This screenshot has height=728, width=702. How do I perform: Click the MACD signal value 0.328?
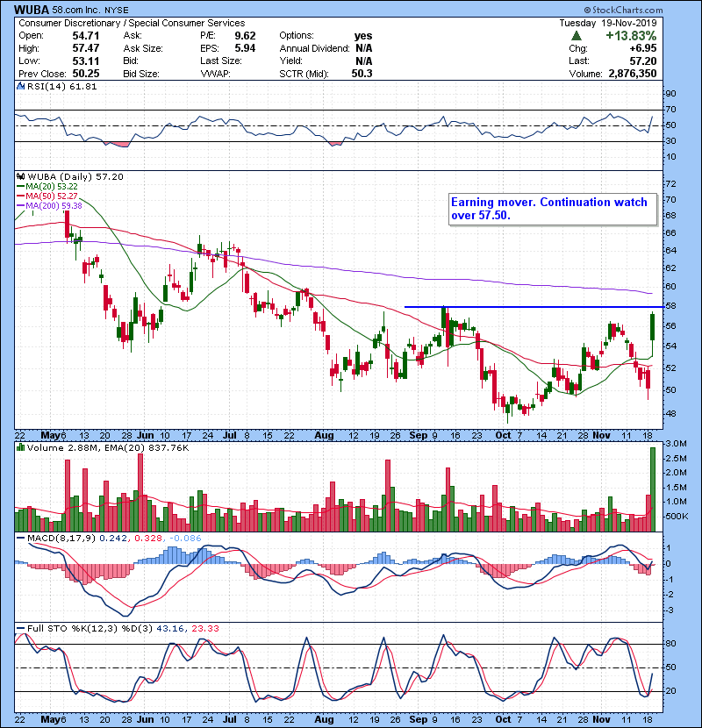[148, 539]
